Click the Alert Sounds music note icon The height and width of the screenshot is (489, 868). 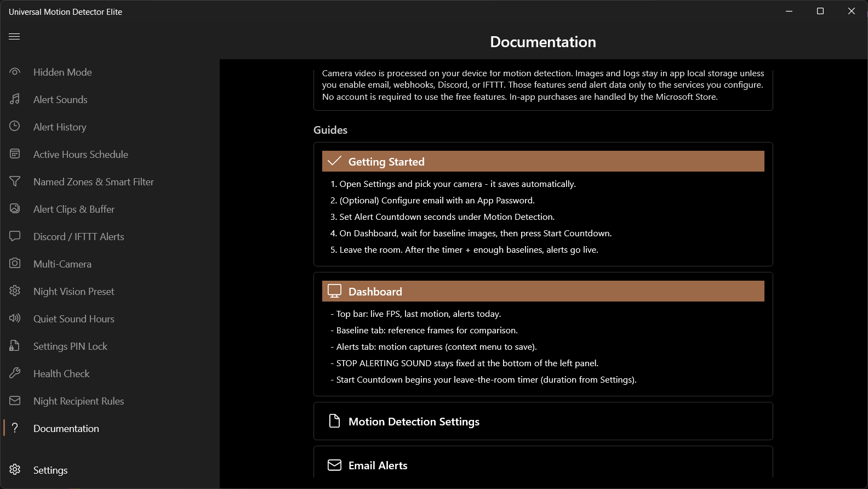pyautogui.click(x=15, y=99)
